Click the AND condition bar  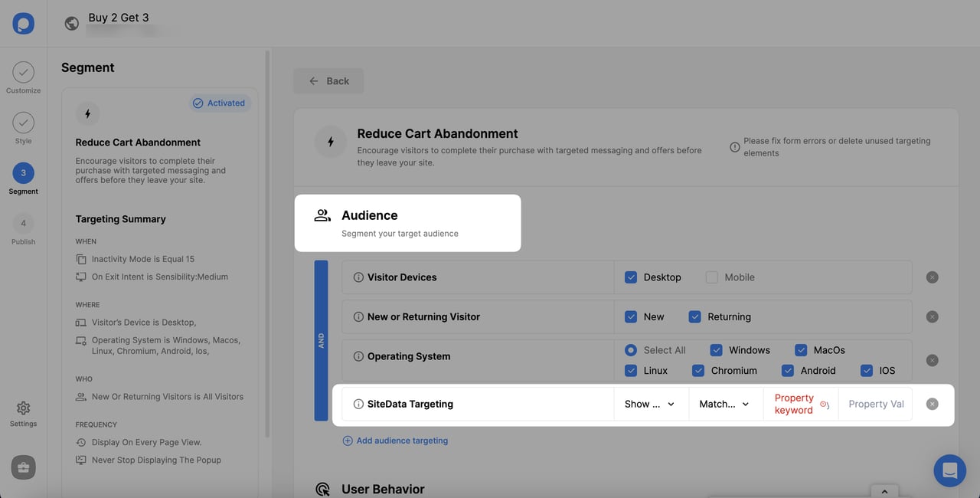322,340
